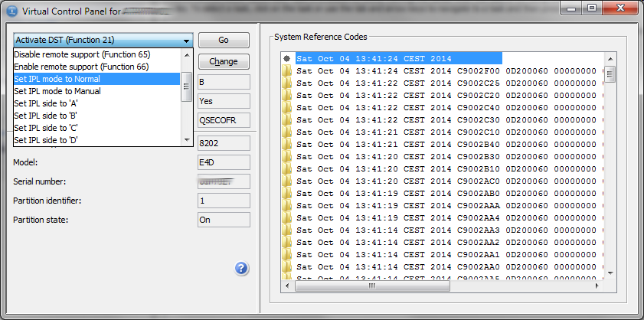Click the Model field E4D
Image resolution: width=644 pixels, height=320 pixels.
224,162
